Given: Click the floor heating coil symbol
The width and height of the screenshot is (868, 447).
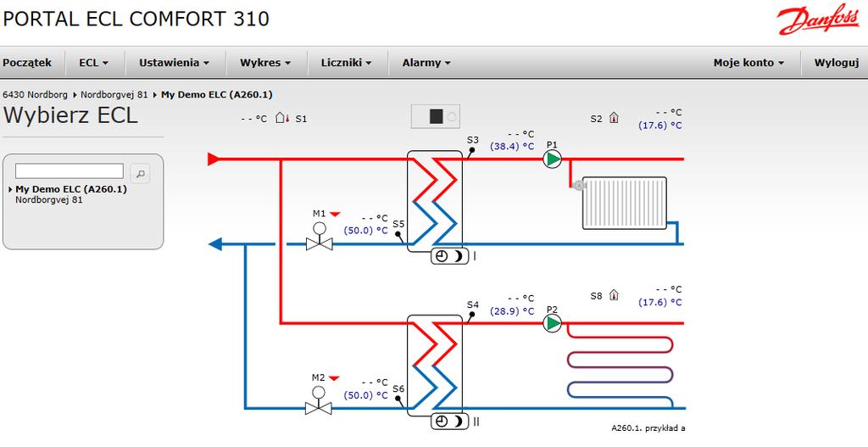Looking at the screenshot, I should (620, 366).
